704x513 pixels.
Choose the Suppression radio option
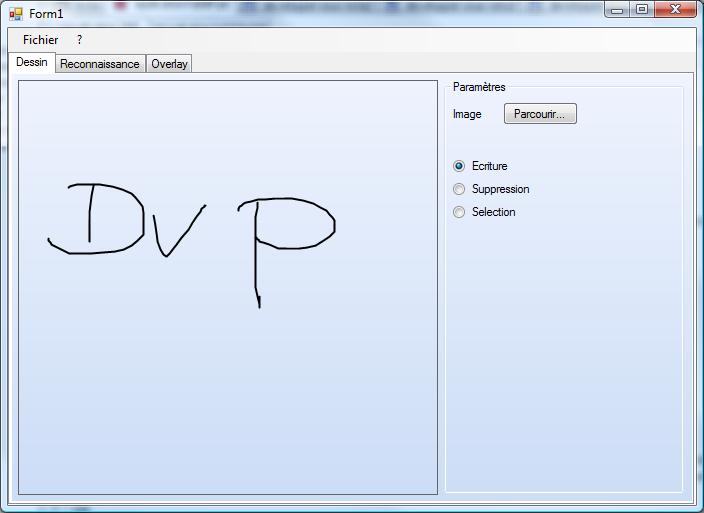pos(460,189)
